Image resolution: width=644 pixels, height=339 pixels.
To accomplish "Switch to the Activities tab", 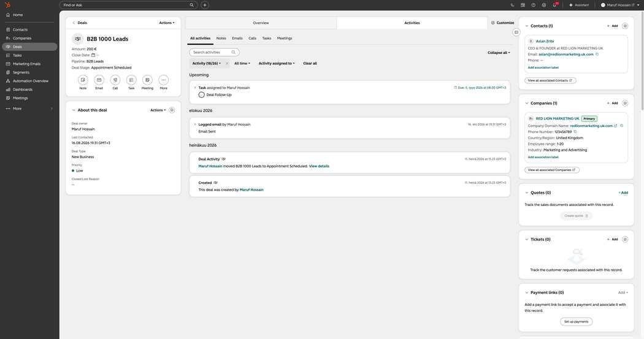I will click(x=412, y=23).
